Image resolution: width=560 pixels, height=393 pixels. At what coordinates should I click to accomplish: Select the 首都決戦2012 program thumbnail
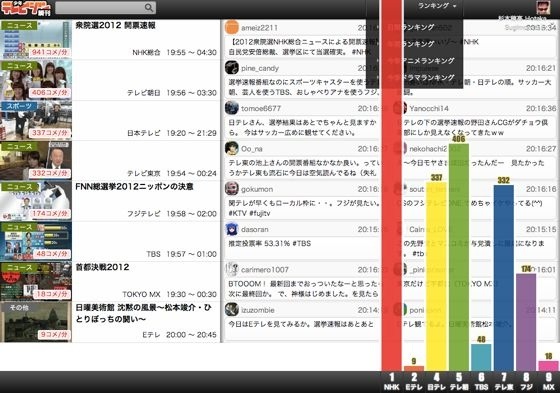pos(36,282)
